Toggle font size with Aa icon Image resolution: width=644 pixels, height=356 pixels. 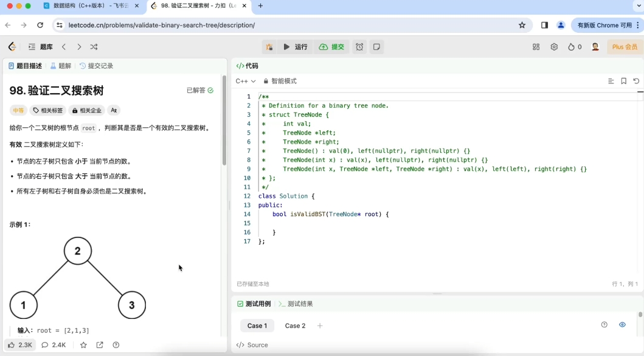pos(114,110)
